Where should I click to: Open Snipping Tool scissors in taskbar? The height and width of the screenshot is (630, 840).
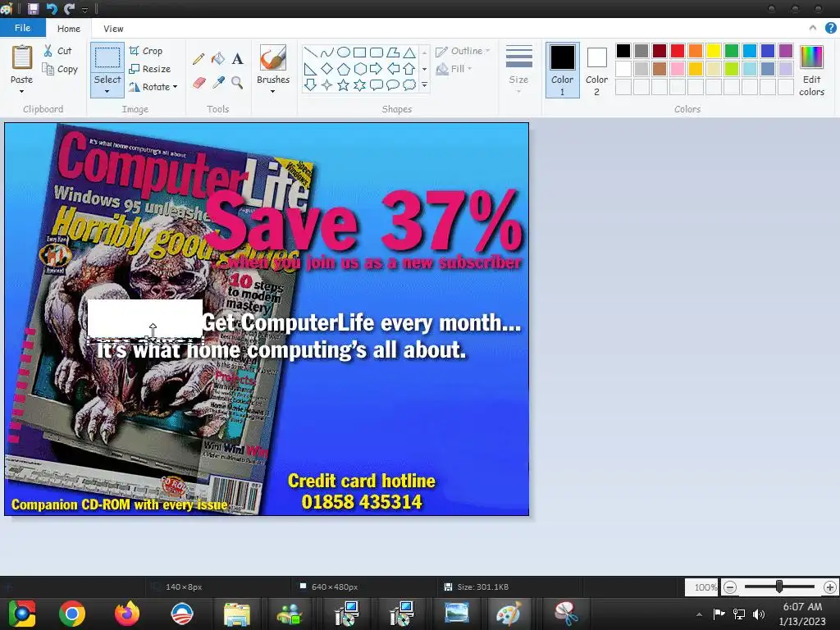pos(566,614)
